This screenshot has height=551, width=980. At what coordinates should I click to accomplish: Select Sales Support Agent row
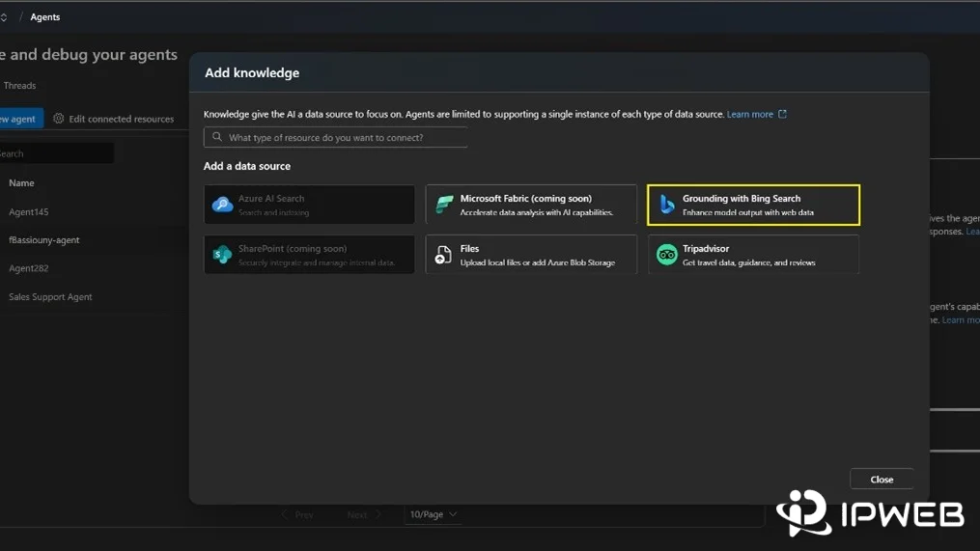tap(50, 297)
